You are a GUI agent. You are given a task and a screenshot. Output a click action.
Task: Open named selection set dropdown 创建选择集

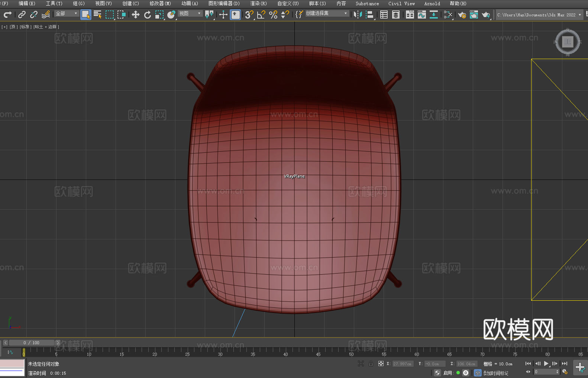pyautogui.click(x=327, y=13)
